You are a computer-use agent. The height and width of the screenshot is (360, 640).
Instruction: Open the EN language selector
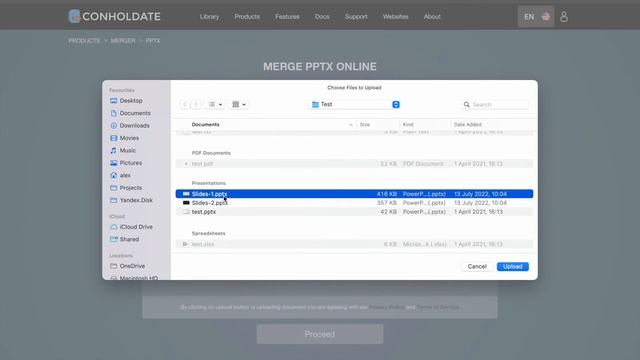tap(536, 17)
